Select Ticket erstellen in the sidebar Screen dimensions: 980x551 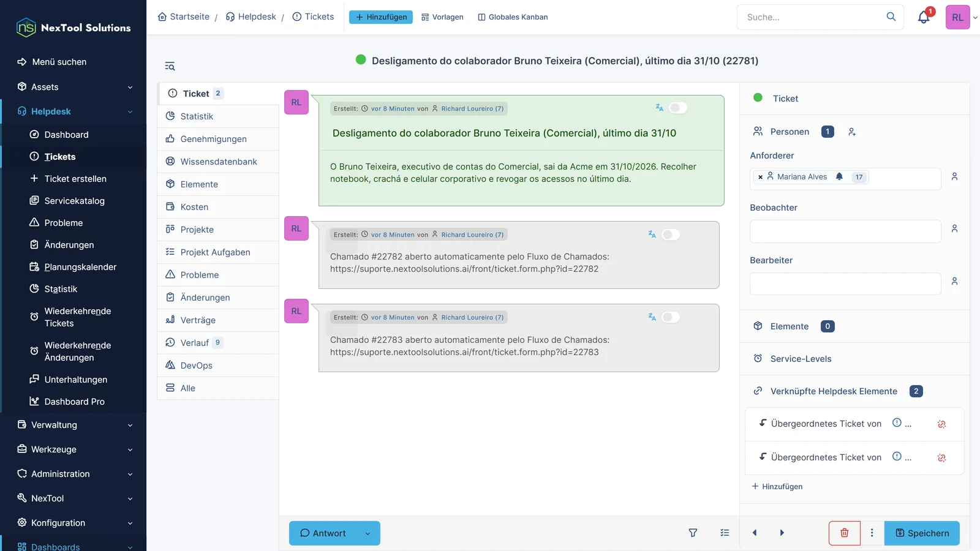[x=75, y=179]
